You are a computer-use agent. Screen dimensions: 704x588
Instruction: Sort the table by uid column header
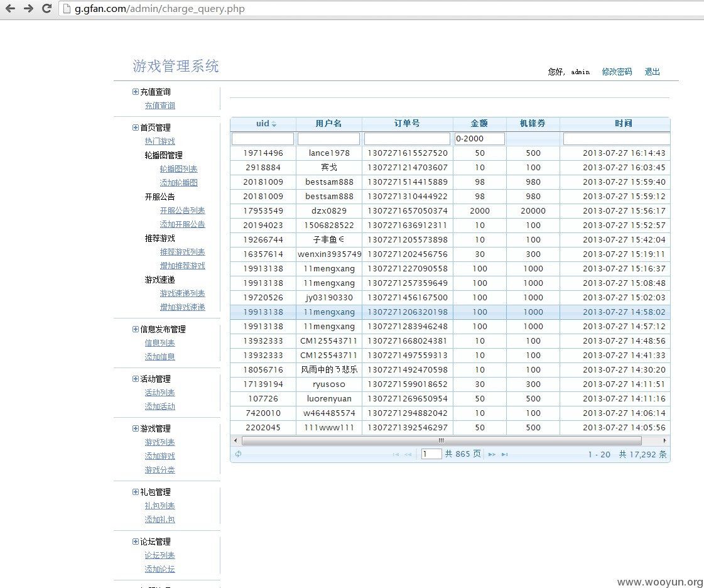263,124
